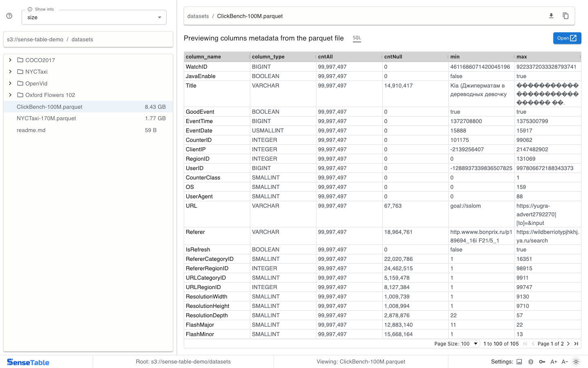
Task: Toggle light/dark theme with sun icon
Action: pos(576,362)
